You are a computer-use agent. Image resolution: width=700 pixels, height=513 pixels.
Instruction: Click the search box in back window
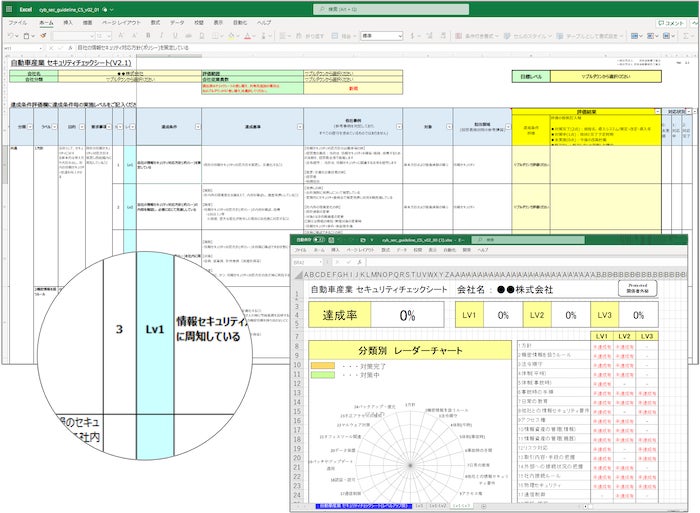click(391, 9)
